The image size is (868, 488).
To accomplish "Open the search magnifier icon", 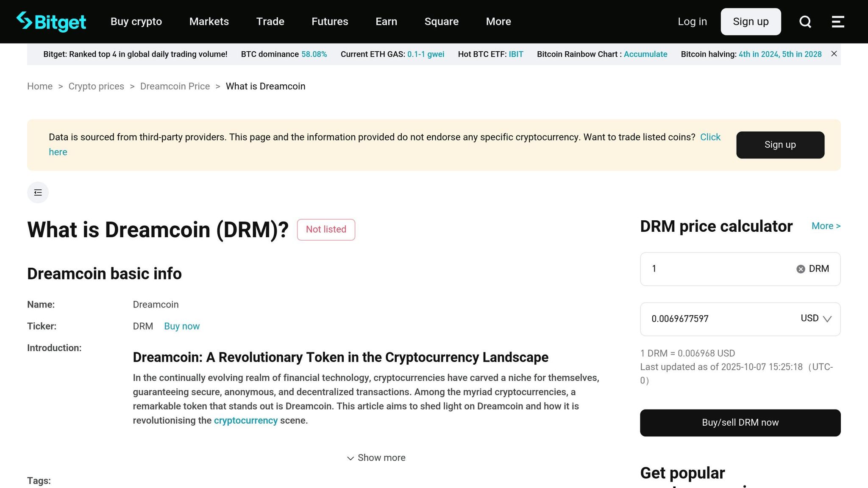I will 805,22.
